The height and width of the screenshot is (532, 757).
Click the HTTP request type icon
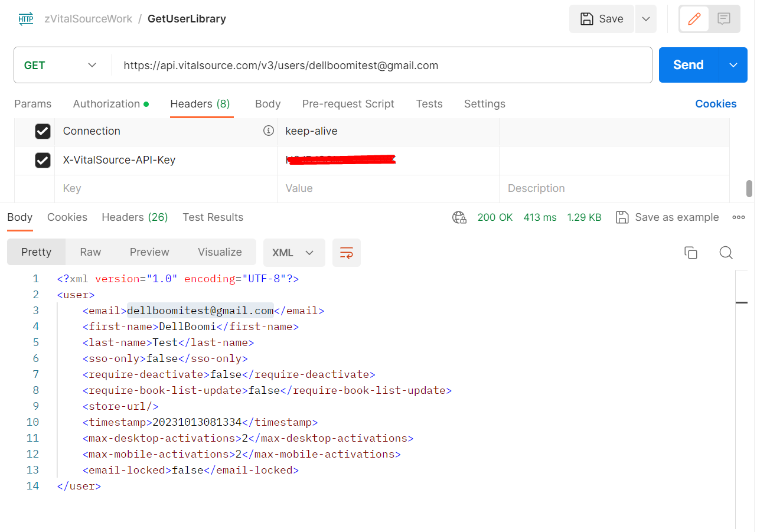[x=26, y=19]
